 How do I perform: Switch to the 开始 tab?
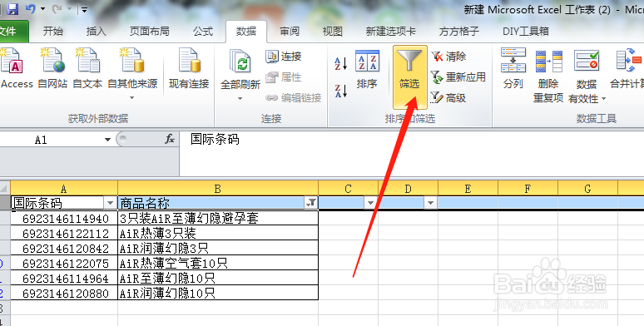53,32
